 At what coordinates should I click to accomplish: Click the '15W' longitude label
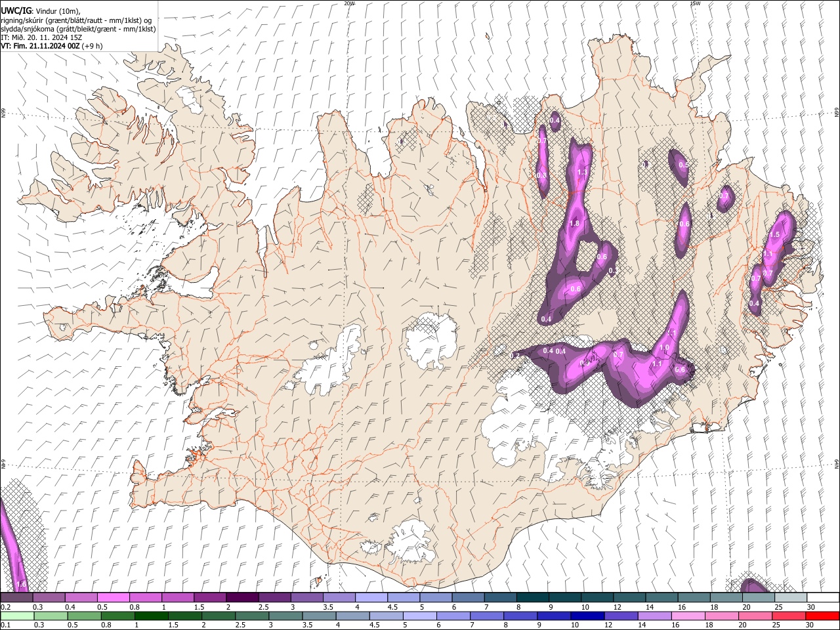(x=695, y=3)
